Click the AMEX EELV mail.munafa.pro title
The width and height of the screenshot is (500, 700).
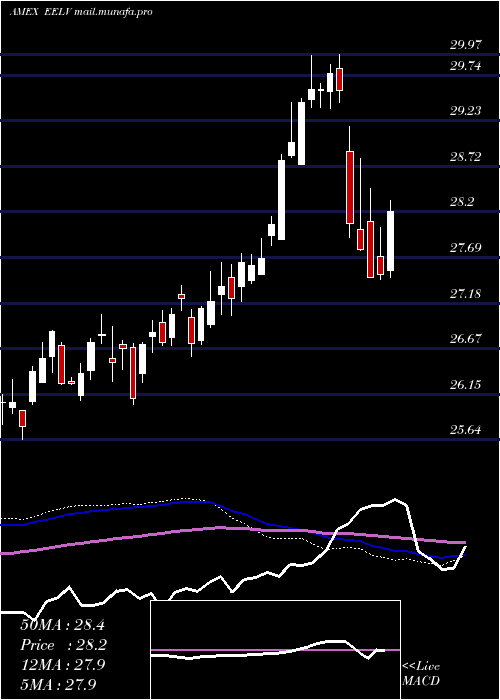tap(81, 12)
